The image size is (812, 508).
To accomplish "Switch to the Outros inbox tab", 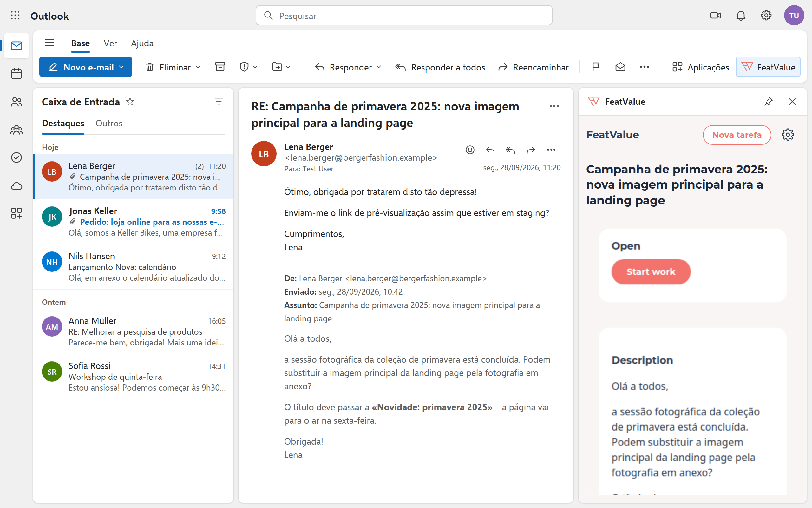I will pyautogui.click(x=109, y=123).
